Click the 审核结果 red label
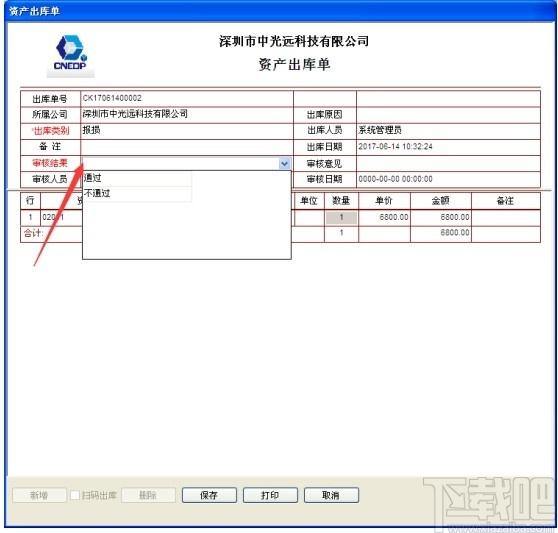 tap(50, 163)
